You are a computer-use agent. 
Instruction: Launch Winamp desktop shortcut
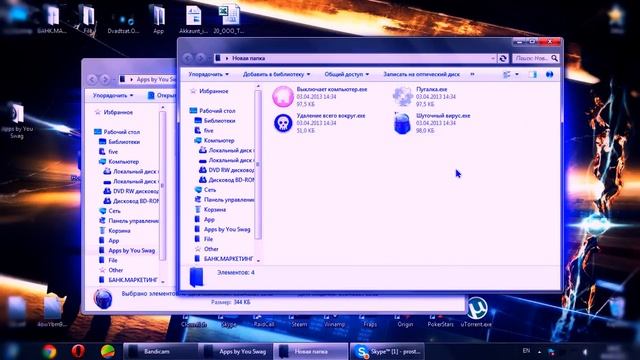point(334,321)
